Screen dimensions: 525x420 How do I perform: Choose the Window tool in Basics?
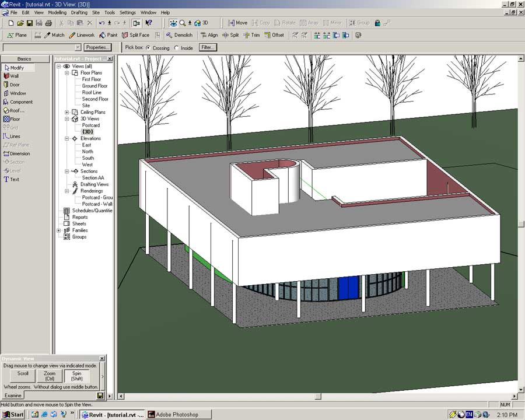[15, 93]
